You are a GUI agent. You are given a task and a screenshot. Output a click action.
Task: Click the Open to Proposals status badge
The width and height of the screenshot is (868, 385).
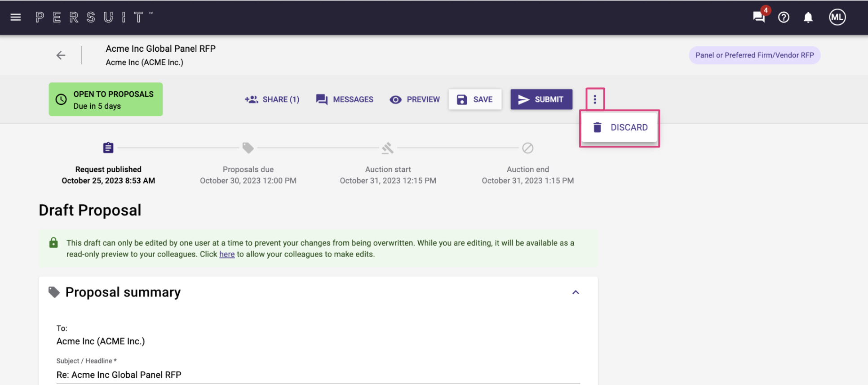[106, 99]
